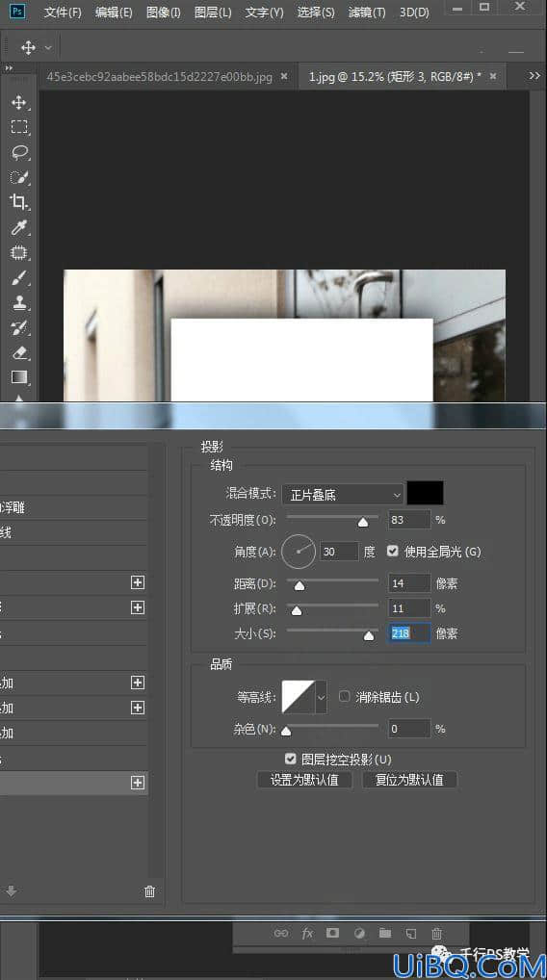This screenshot has height=980, width=547.
Task: Select the History Brush tool
Action: (18, 327)
